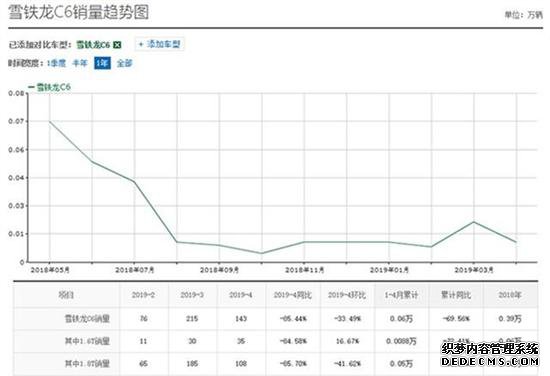Select the 1季度 time span
This screenshot has width=550, height=376.
pos(56,63)
